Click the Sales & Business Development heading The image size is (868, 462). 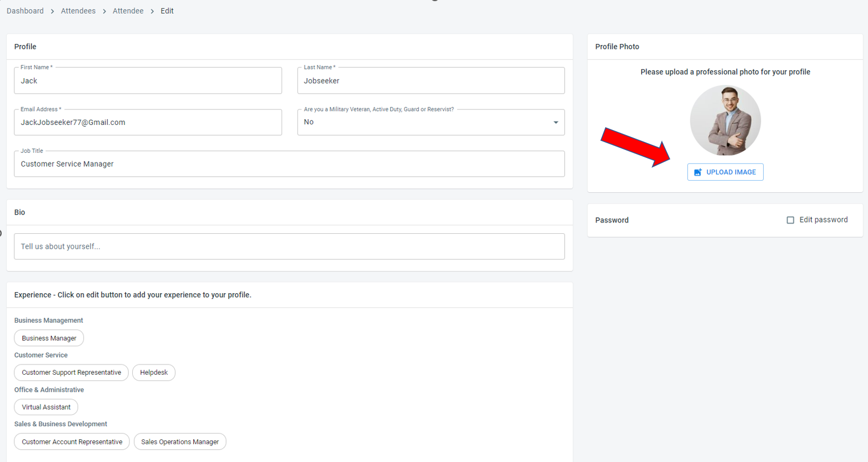coord(60,424)
